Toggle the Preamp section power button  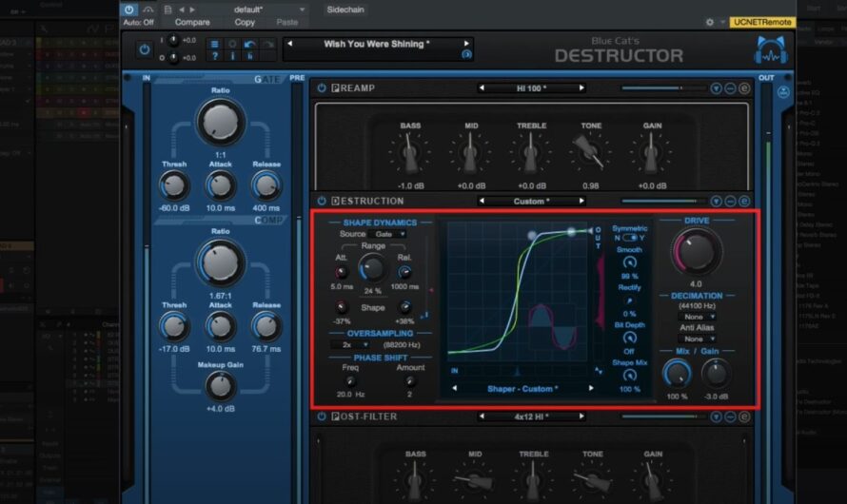pyautogui.click(x=322, y=87)
